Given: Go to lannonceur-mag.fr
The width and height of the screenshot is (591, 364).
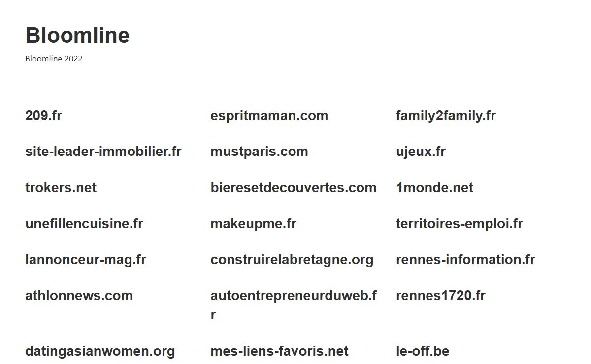Looking at the screenshot, I should (x=86, y=259).
